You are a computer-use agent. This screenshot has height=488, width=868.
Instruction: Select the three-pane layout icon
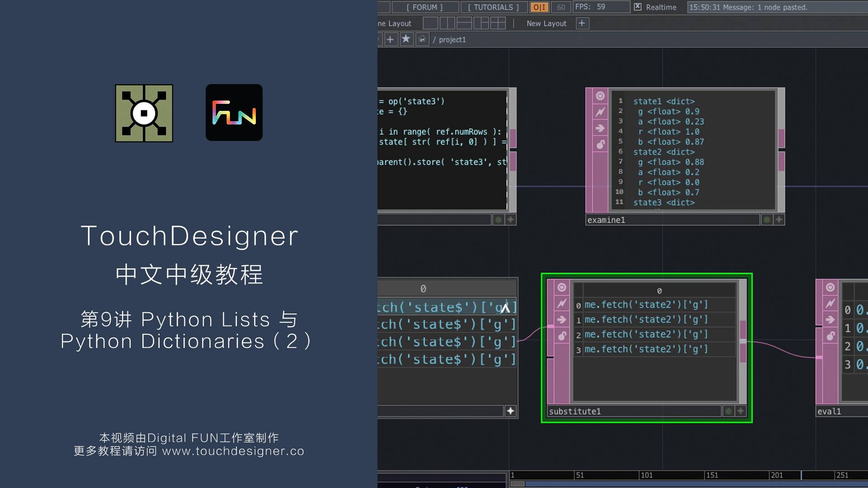481,23
